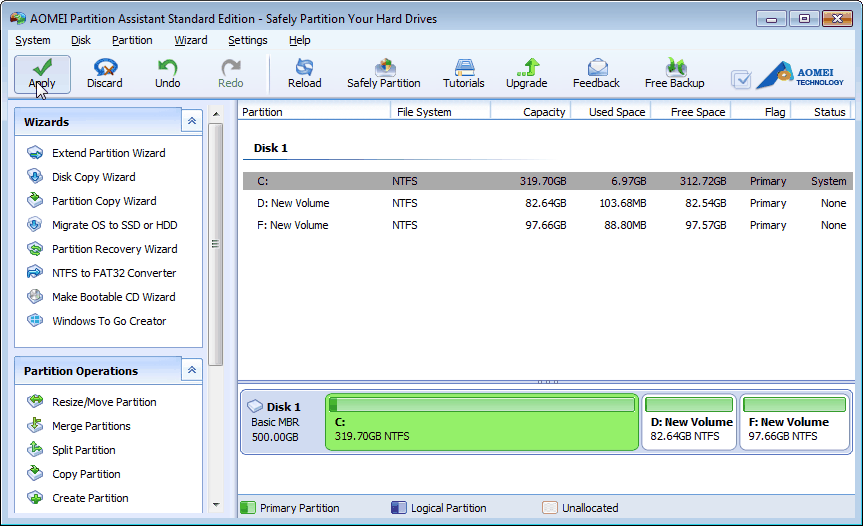Reload disk information
The height and width of the screenshot is (526, 863).
(x=304, y=74)
